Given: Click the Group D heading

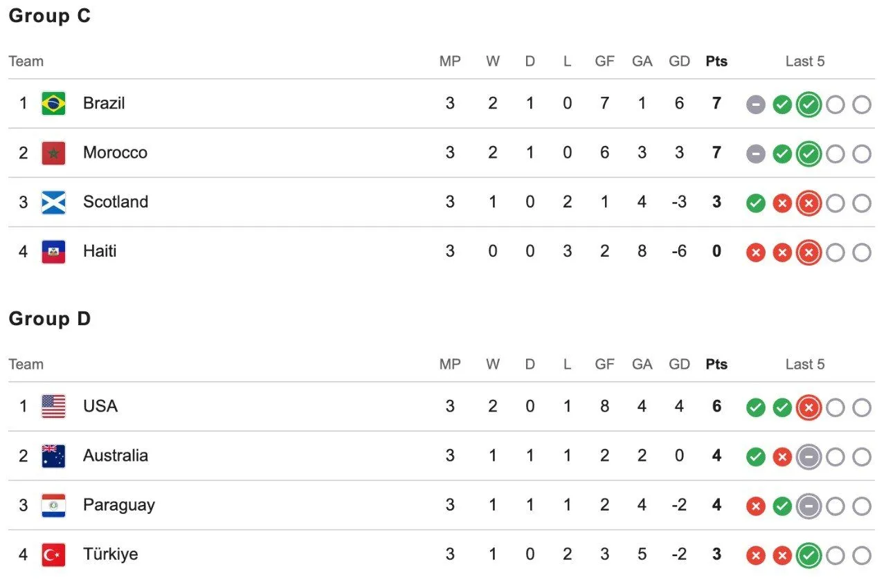Looking at the screenshot, I should (50, 319).
